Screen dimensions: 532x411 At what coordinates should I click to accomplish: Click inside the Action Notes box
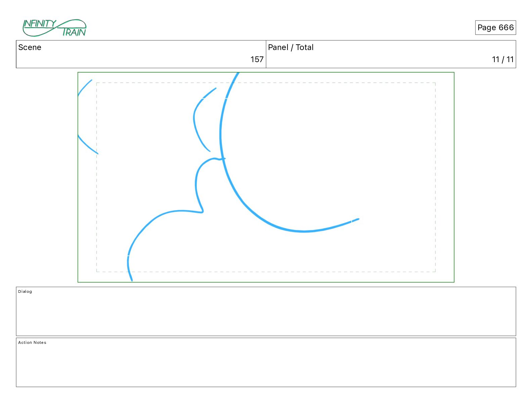point(266,362)
